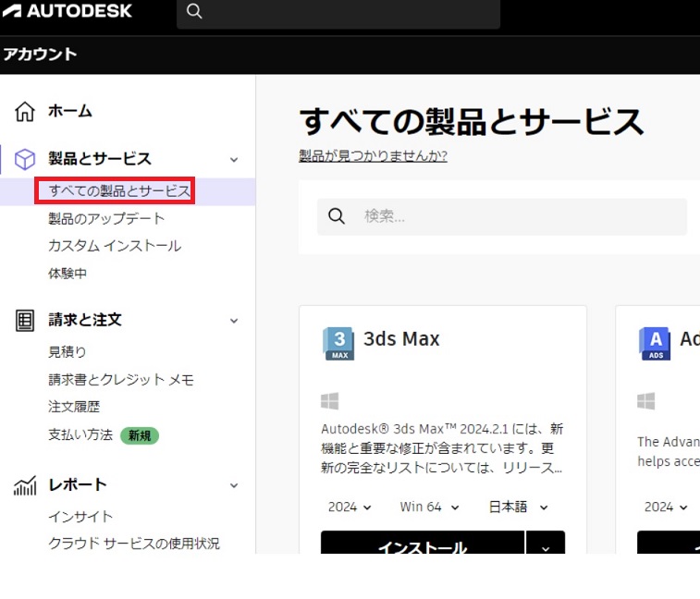Click the レポート chart icon
Viewport: 700px width, 599px height.
[x=25, y=485]
